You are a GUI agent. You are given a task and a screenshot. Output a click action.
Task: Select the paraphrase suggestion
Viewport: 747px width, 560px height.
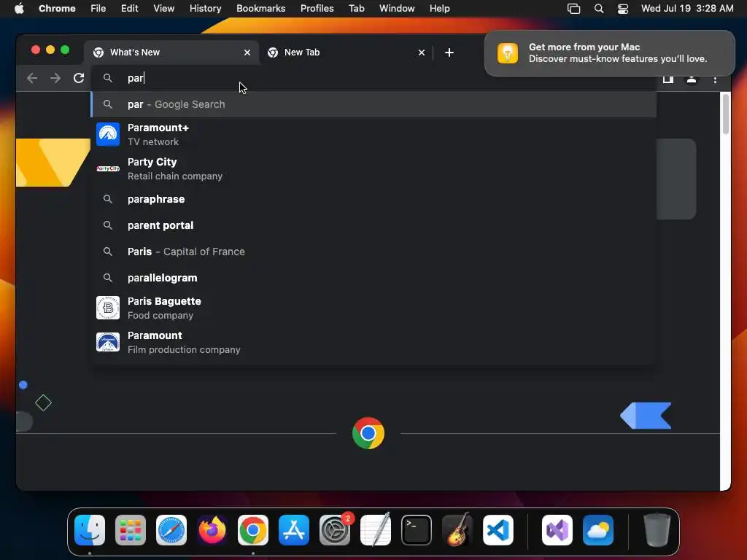373,199
